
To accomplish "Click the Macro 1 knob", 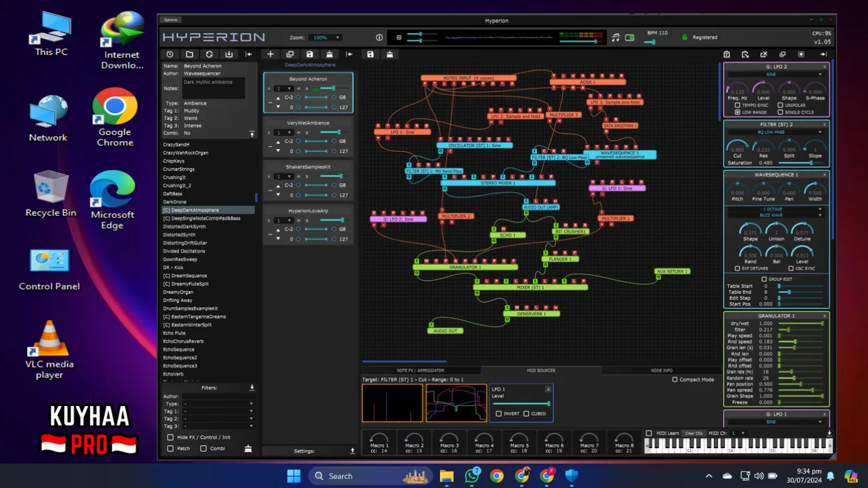I will 379,439.
